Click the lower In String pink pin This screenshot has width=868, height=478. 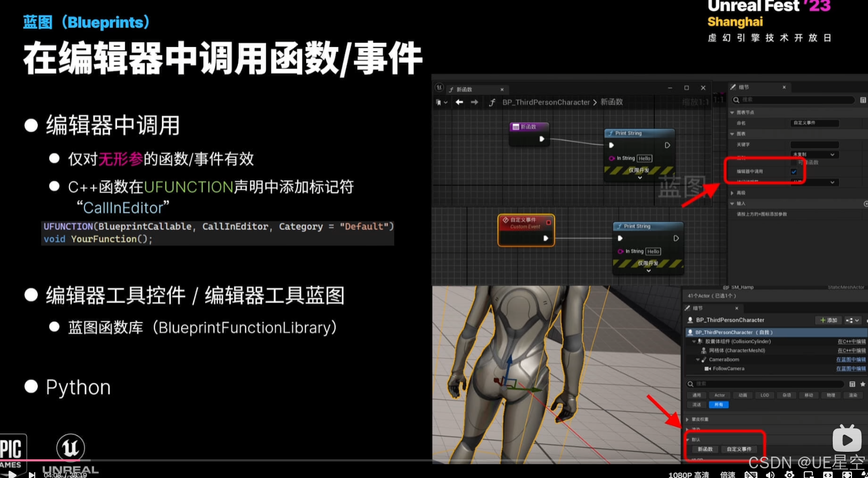[x=620, y=251]
